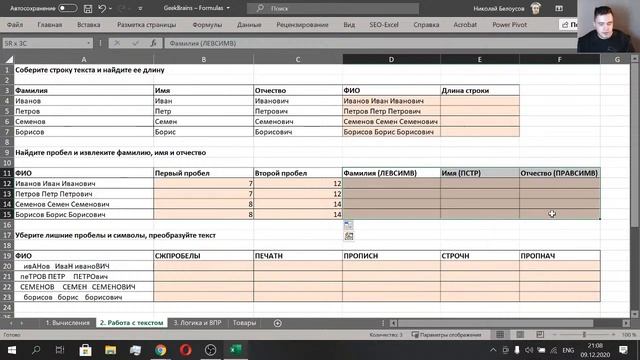Click the Первый пробел header cell

(x=203, y=173)
